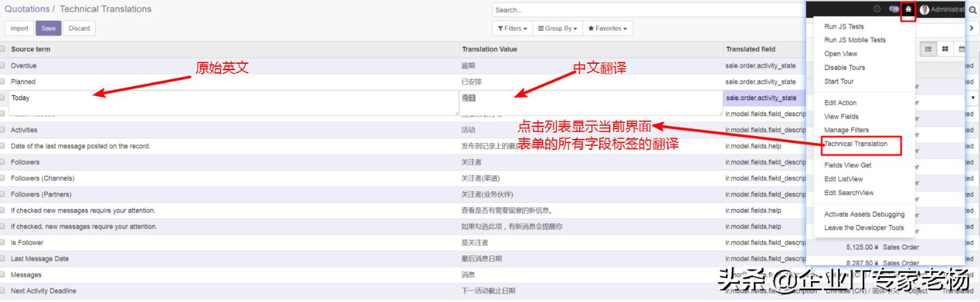Open the conversations chat icon with badge
The width and height of the screenshot is (980, 302).
(893, 10)
